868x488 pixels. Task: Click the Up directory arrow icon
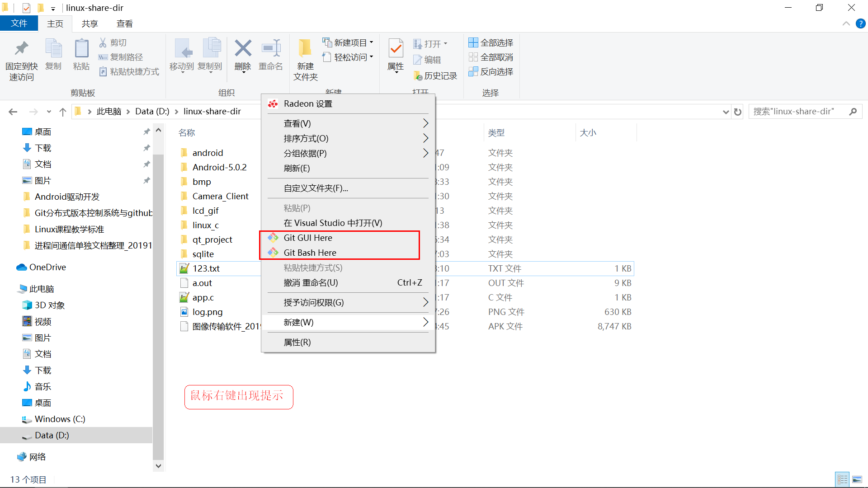(x=63, y=112)
